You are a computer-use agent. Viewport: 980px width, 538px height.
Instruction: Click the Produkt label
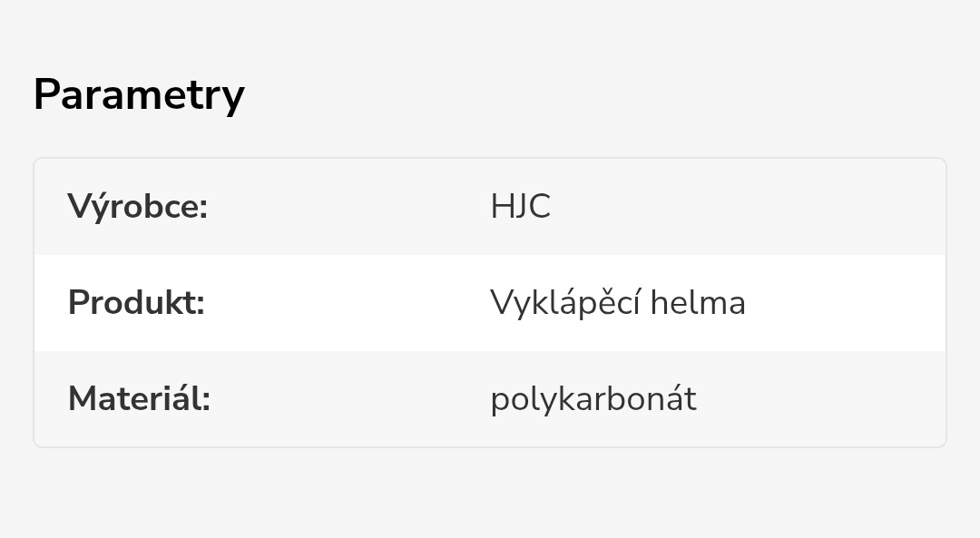[x=136, y=302]
